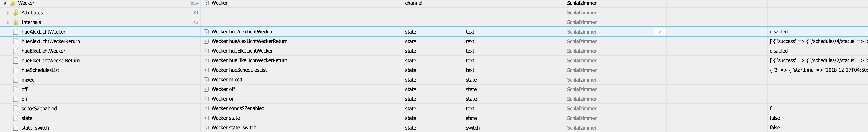Click the file icon of the off object

click(x=16, y=89)
